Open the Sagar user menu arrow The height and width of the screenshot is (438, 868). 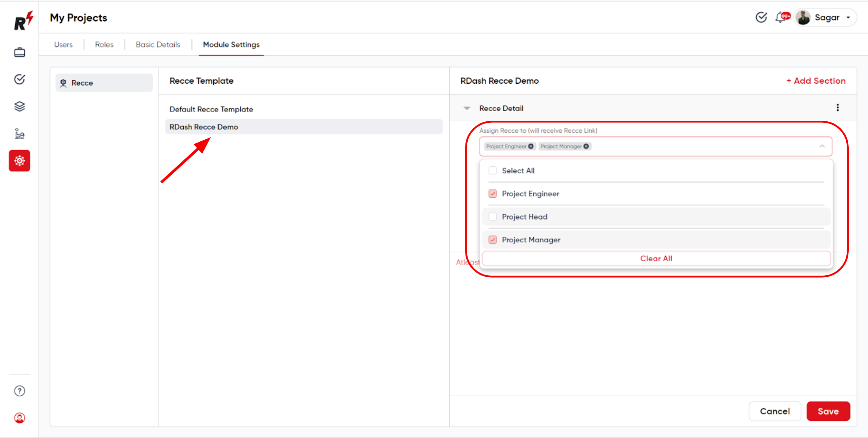pyautogui.click(x=848, y=18)
